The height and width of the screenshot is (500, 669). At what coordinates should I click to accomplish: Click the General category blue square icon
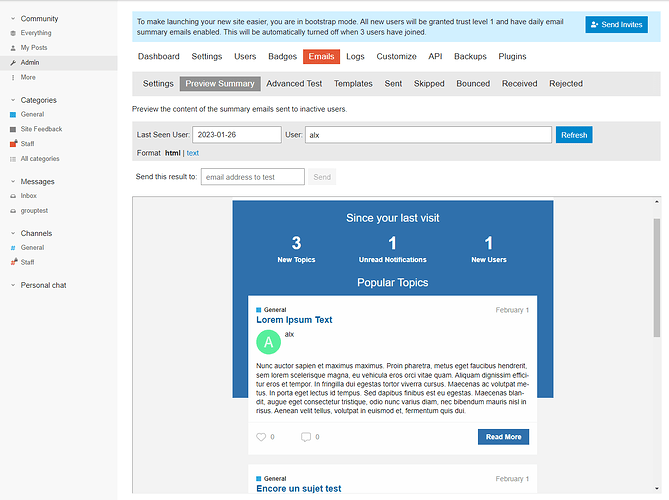tap(13, 115)
